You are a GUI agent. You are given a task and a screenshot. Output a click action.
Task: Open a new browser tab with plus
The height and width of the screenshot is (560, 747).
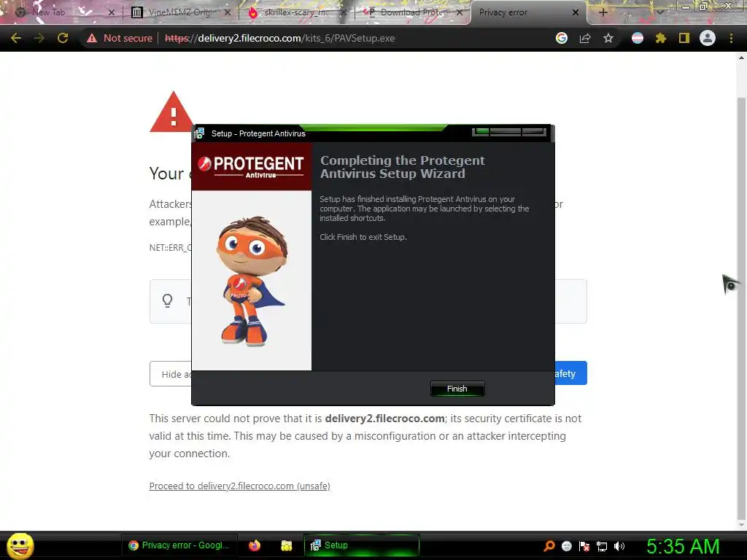pos(603,12)
